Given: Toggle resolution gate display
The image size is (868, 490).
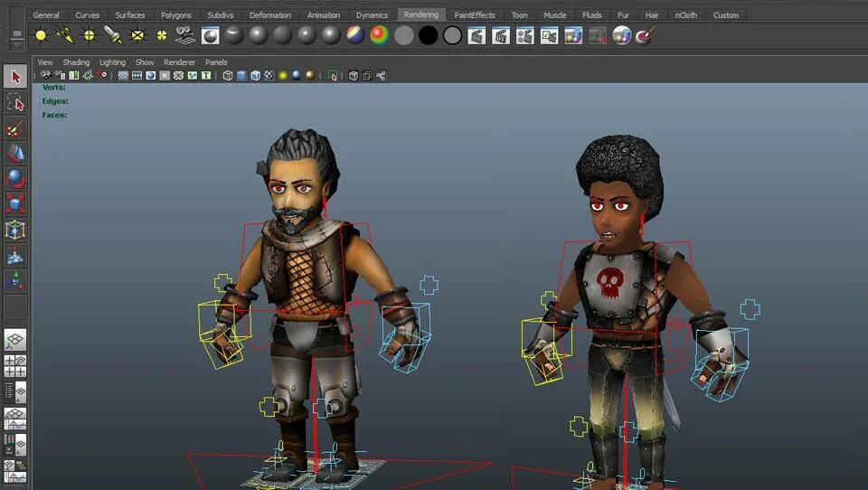Looking at the screenshot, I should 151,76.
